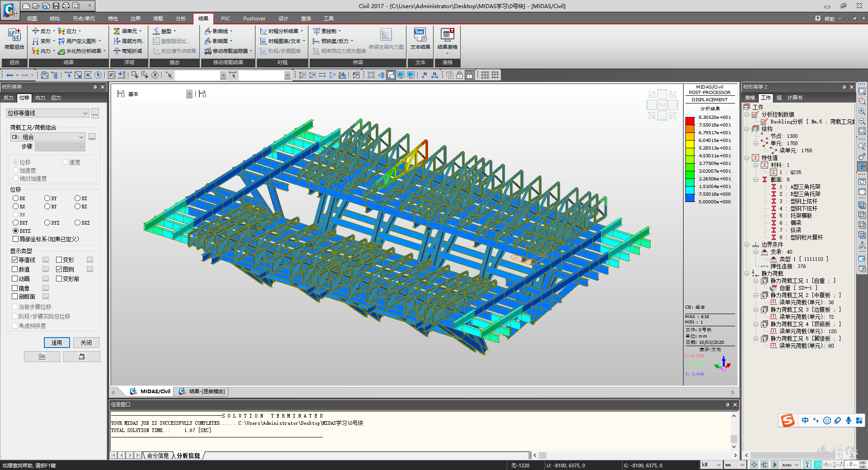Viewport: 868px width, 470px height.
Task: Open the PSC ribbon tab
Action: pyautogui.click(x=226, y=19)
